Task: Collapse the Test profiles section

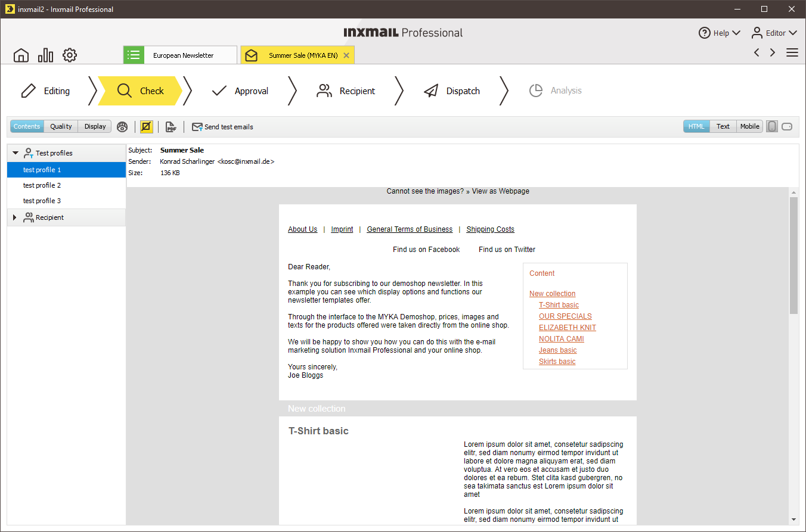Action: coord(15,153)
